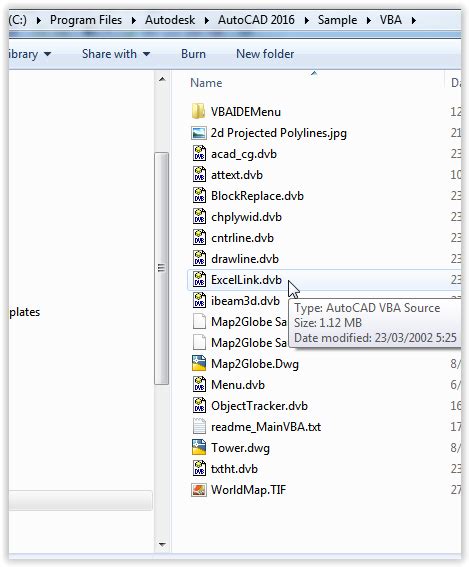Click the drawline.dvb DVB icon
469x567 pixels.
click(x=199, y=258)
